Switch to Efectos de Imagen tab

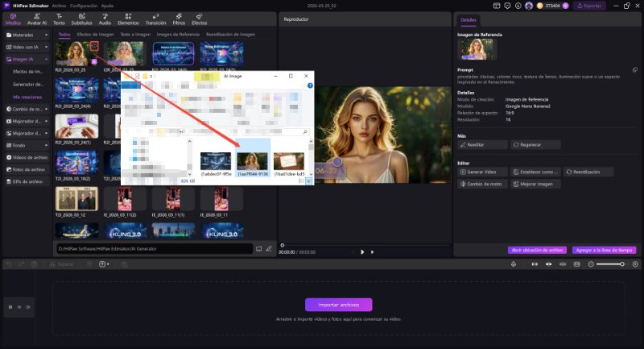(95, 35)
